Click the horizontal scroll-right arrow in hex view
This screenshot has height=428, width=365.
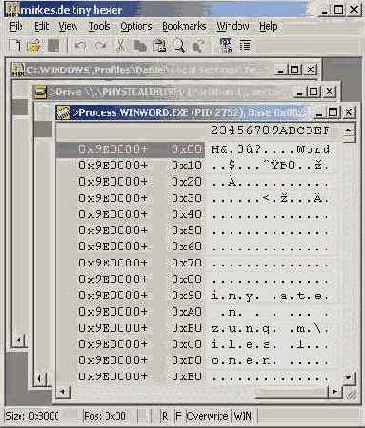click(x=335, y=392)
